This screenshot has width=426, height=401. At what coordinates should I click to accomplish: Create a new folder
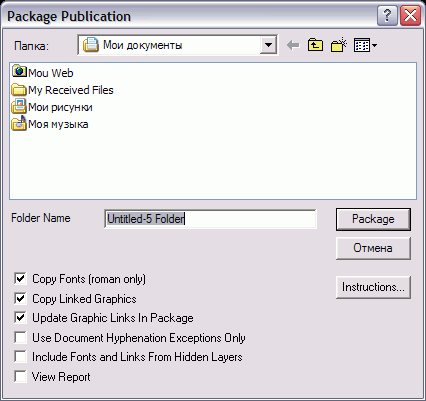(339, 45)
